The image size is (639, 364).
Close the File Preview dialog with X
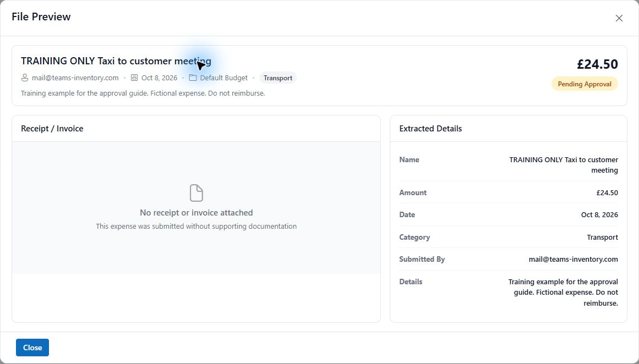[x=619, y=18]
